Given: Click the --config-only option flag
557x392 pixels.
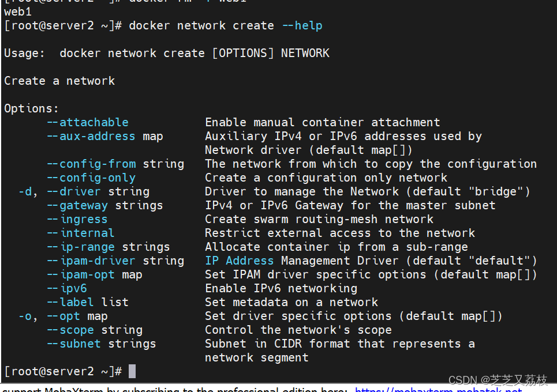Looking at the screenshot, I should click(x=91, y=178).
